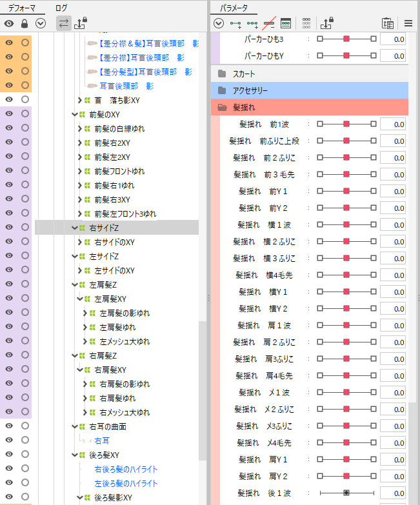Click the clipboard settings icon
This screenshot has width=420, height=505.
[388, 23]
